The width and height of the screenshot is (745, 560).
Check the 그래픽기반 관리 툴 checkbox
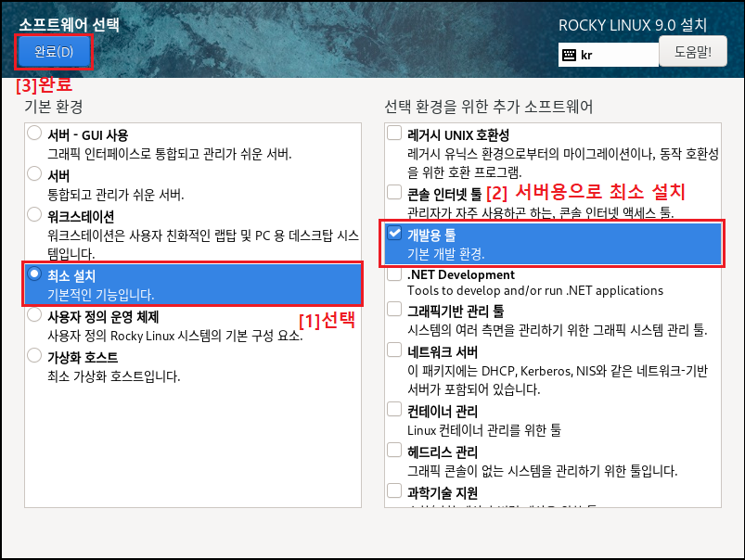click(x=394, y=310)
